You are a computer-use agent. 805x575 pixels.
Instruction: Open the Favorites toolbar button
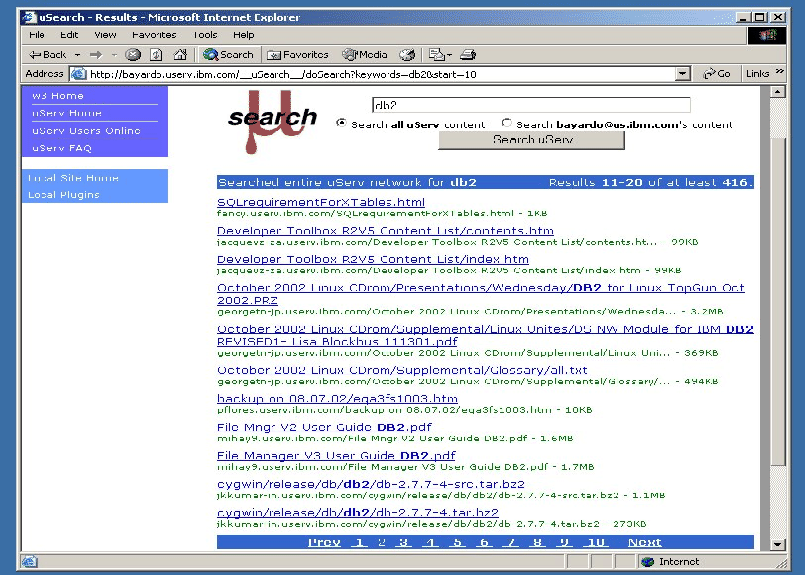tap(297, 54)
